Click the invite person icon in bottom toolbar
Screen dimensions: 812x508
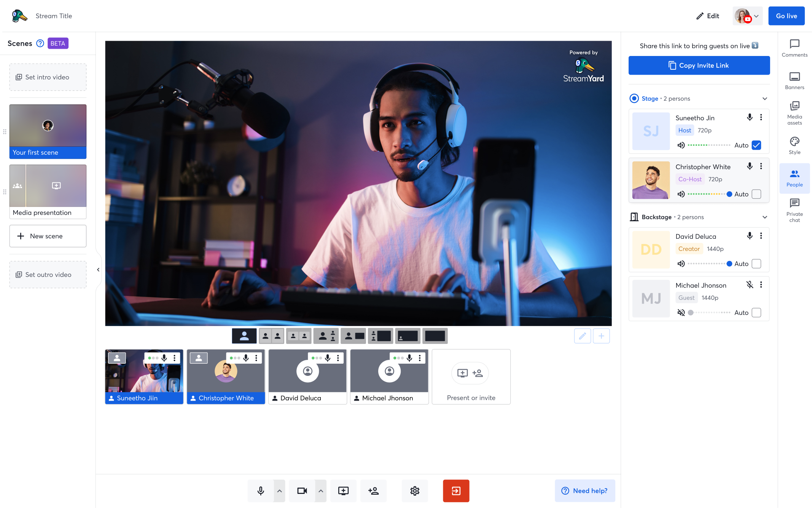[373, 491]
